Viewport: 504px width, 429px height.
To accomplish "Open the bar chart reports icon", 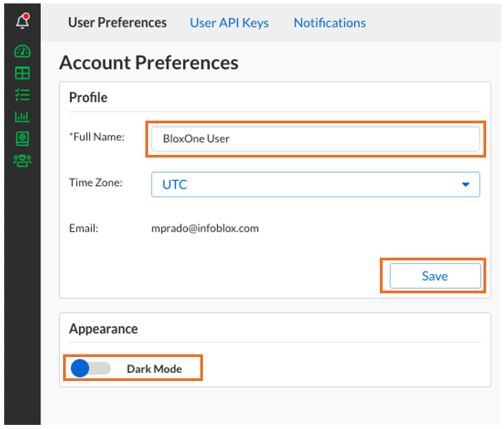I will pyautogui.click(x=22, y=117).
